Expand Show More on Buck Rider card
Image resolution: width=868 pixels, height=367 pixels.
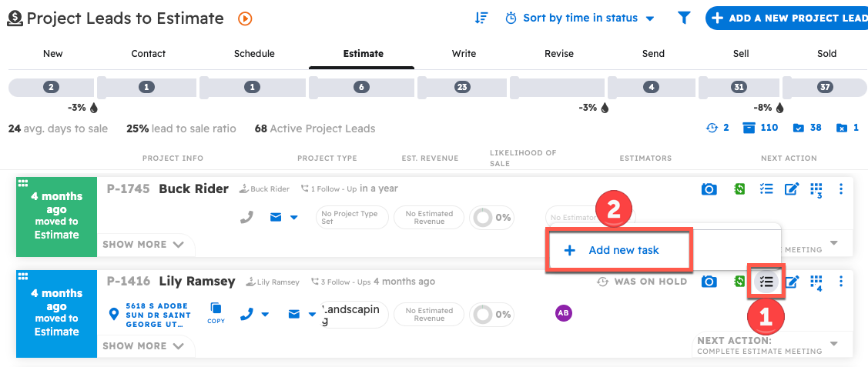pyautogui.click(x=143, y=245)
